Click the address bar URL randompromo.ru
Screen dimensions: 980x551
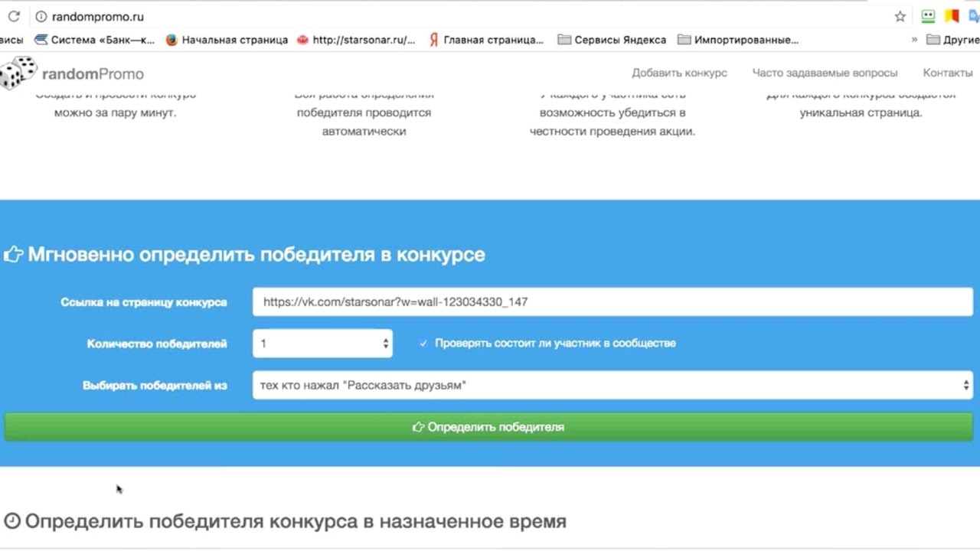pos(97,16)
